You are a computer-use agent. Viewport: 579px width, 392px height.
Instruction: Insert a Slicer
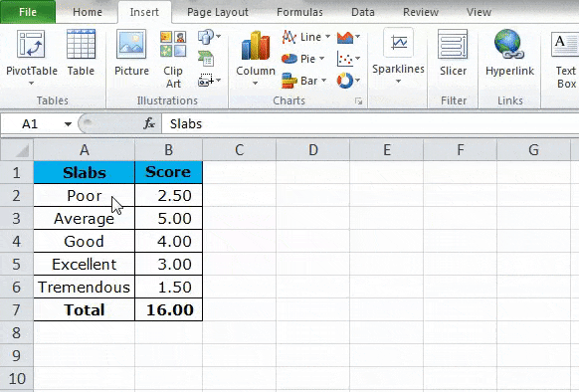[x=453, y=54]
